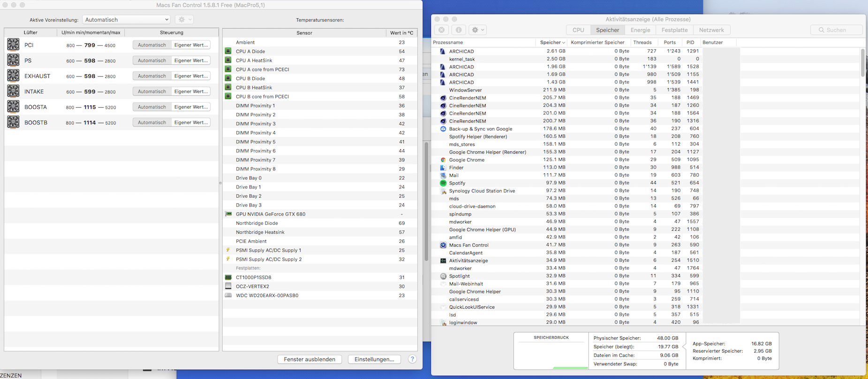The width and height of the screenshot is (868, 379).
Task: Click the Prozessname column header
Action: coord(483,42)
